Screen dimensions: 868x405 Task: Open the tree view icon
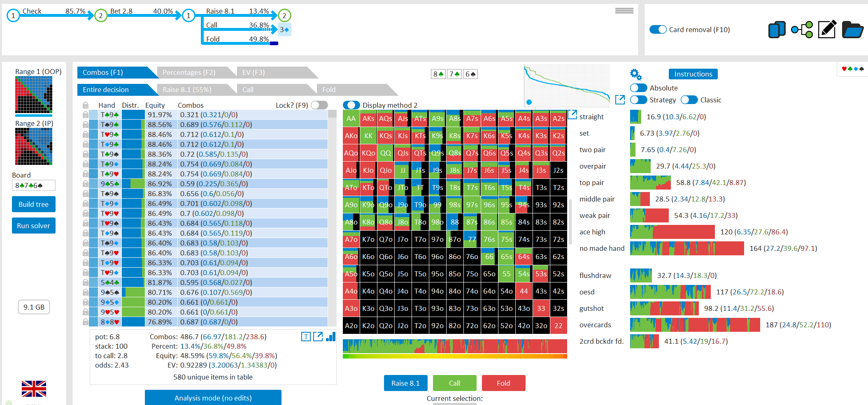(802, 30)
